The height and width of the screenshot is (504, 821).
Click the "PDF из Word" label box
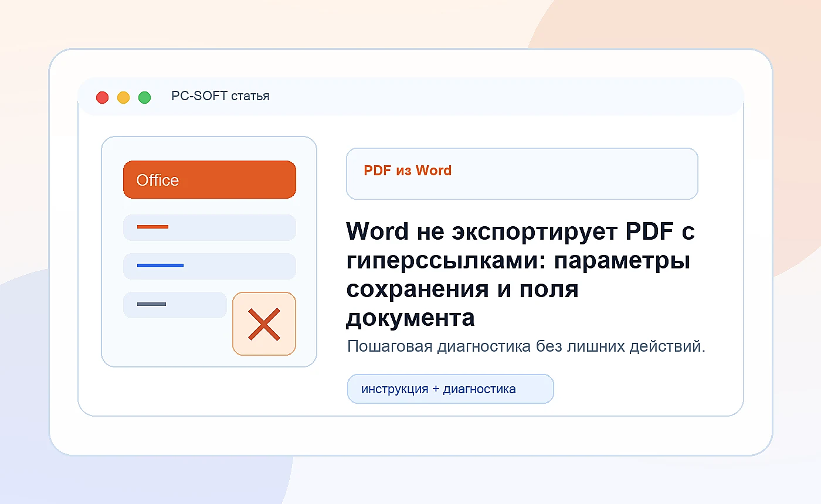(x=522, y=173)
